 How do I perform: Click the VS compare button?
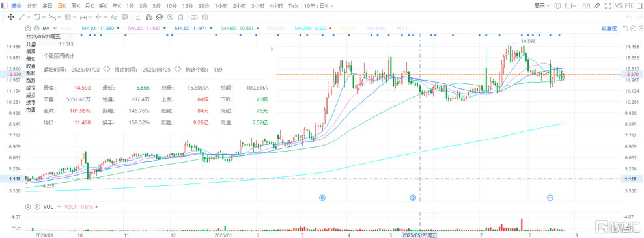click(618, 6)
